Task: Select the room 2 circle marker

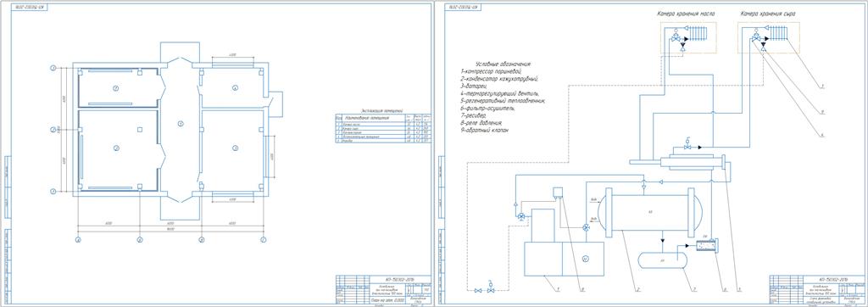Action: tap(116, 148)
